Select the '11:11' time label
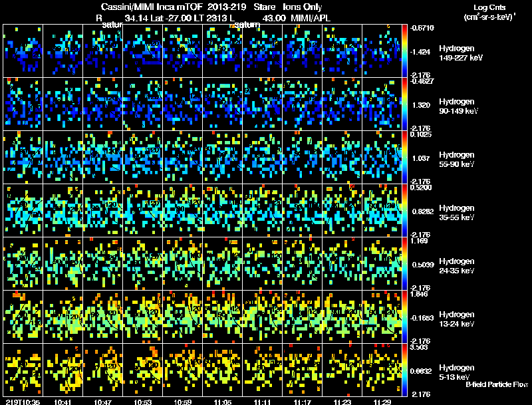 262,402
